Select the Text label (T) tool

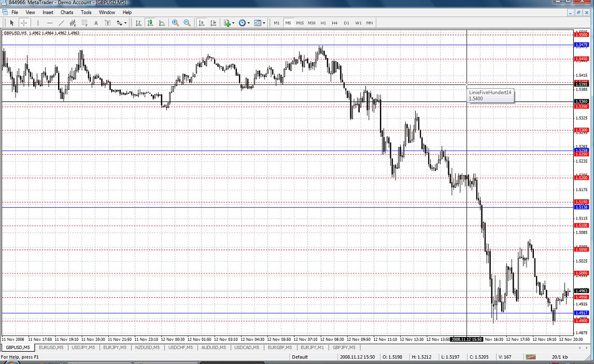pyautogui.click(x=108, y=23)
